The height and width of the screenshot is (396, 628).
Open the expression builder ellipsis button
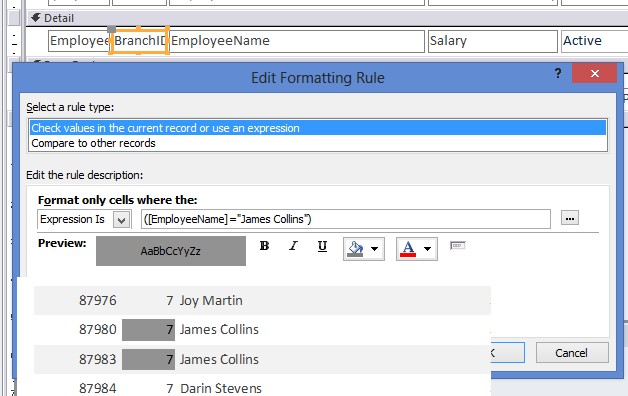(570, 219)
